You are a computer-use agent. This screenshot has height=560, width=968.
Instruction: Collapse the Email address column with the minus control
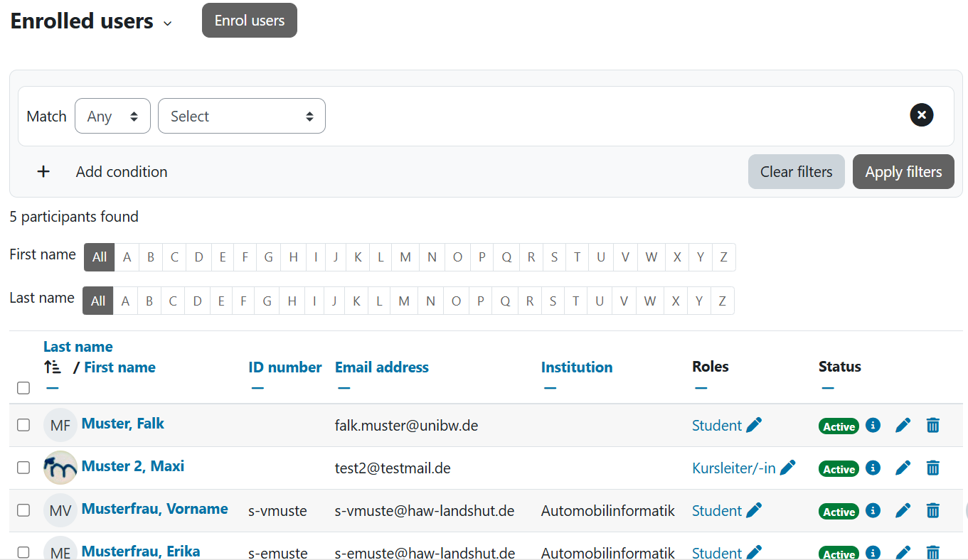344,387
